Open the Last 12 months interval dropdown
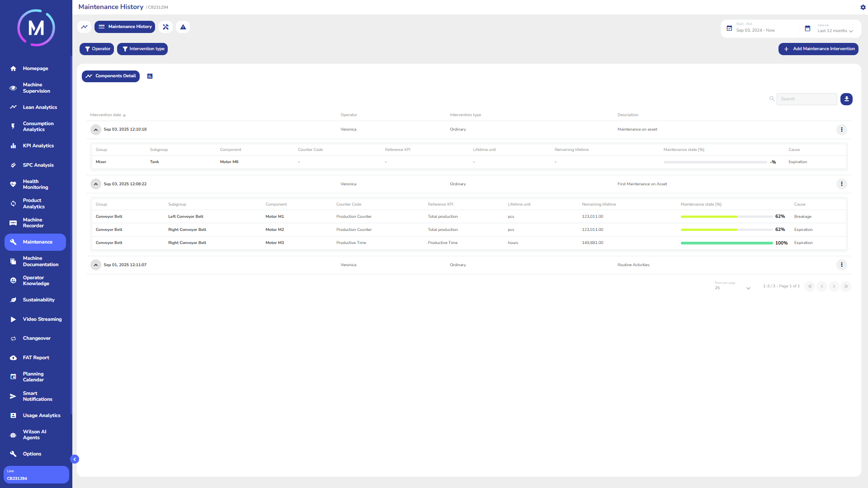 tap(835, 31)
